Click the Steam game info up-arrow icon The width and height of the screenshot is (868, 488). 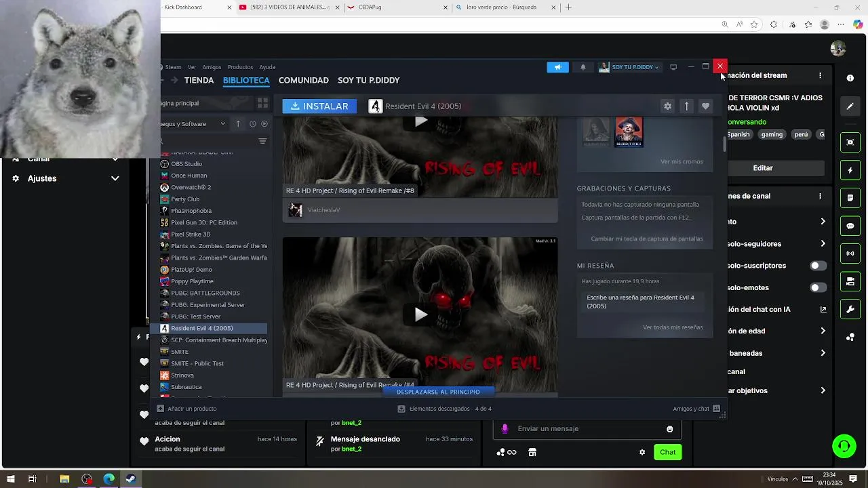[x=686, y=106]
